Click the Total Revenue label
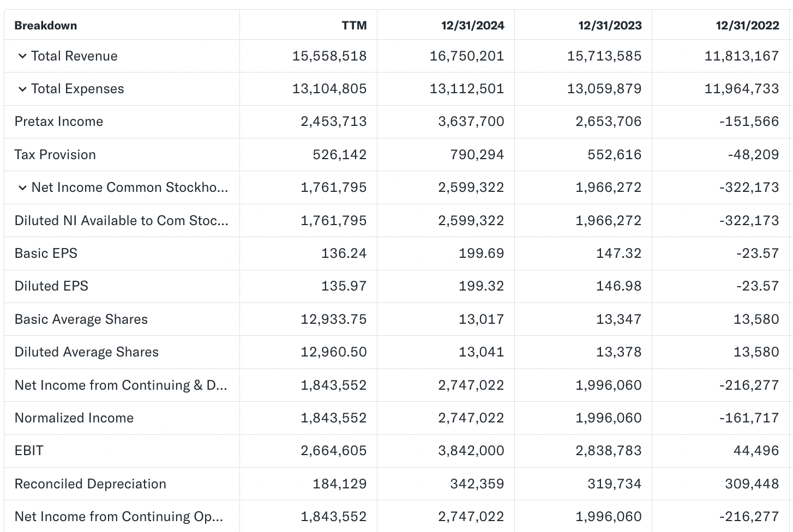The width and height of the screenshot is (793, 532). [74, 56]
